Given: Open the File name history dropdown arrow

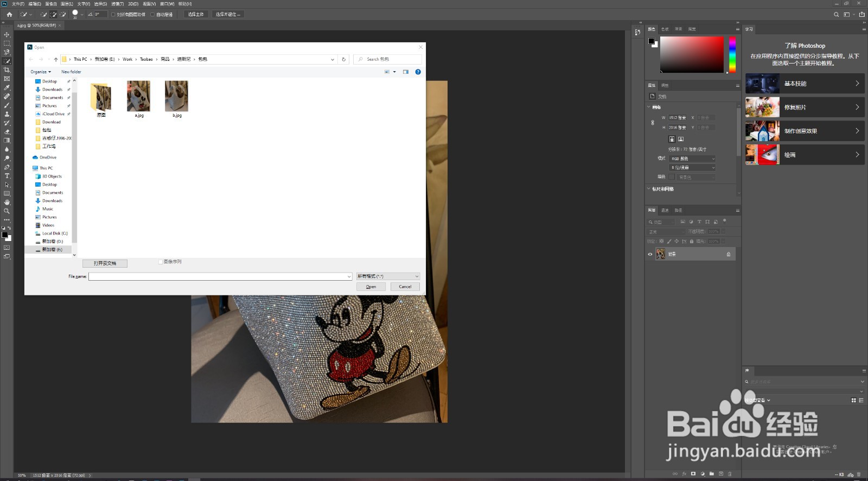Looking at the screenshot, I should (349, 276).
